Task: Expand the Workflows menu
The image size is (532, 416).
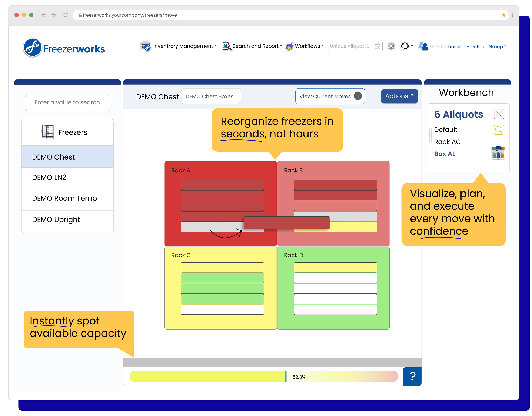Action: pyautogui.click(x=305, y=46)
